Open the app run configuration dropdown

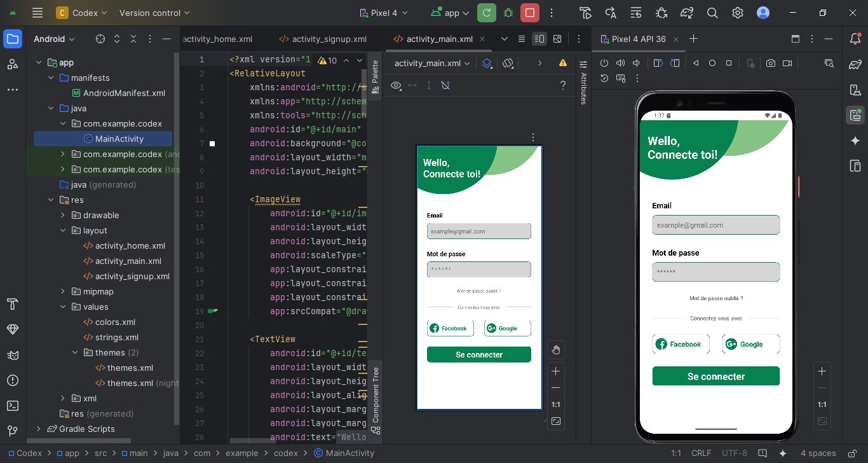tap(449, 13)
